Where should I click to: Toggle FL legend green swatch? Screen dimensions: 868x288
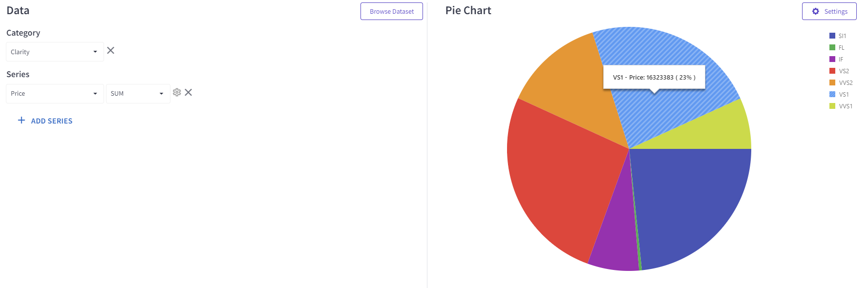click(832, 47)
